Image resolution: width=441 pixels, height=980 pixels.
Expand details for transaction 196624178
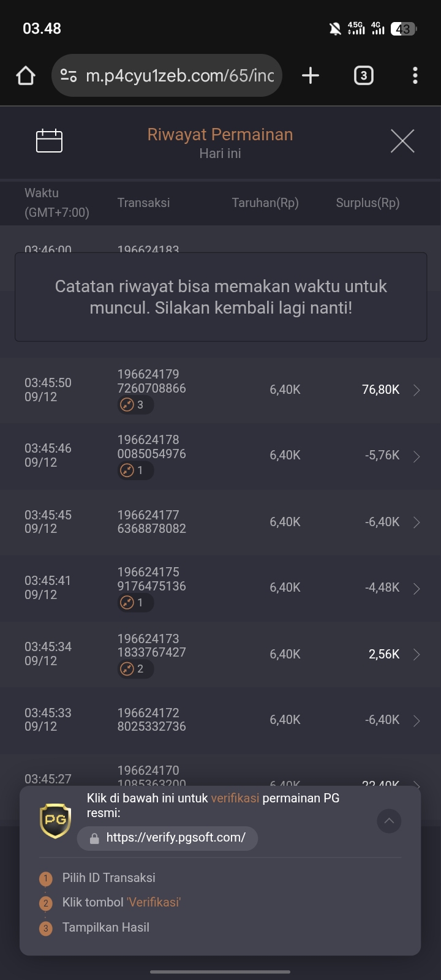click(417, 456)
